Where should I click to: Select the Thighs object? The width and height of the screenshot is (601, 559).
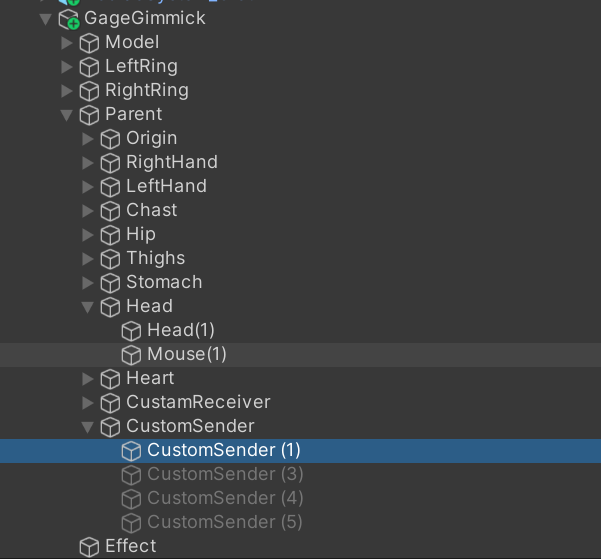click(x=156, y=258)
